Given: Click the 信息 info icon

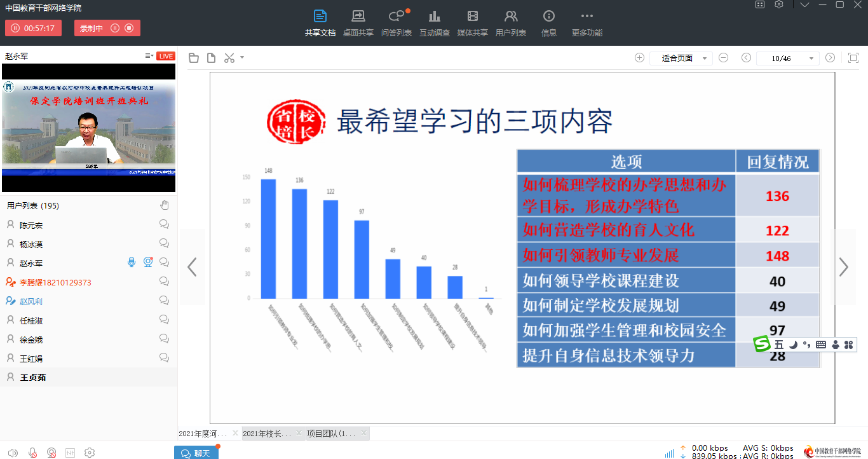Looking at the screenshot, I should 548,23.
